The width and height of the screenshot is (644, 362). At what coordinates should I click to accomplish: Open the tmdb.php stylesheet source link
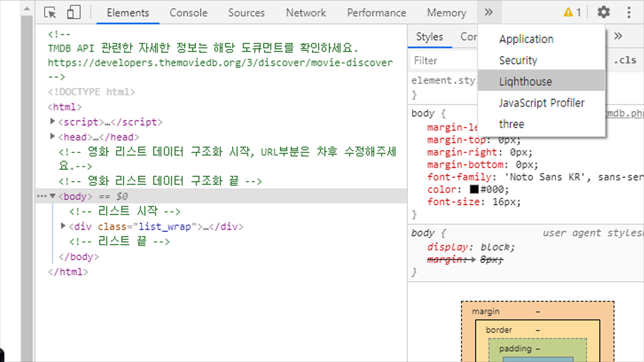coord(625,113)
